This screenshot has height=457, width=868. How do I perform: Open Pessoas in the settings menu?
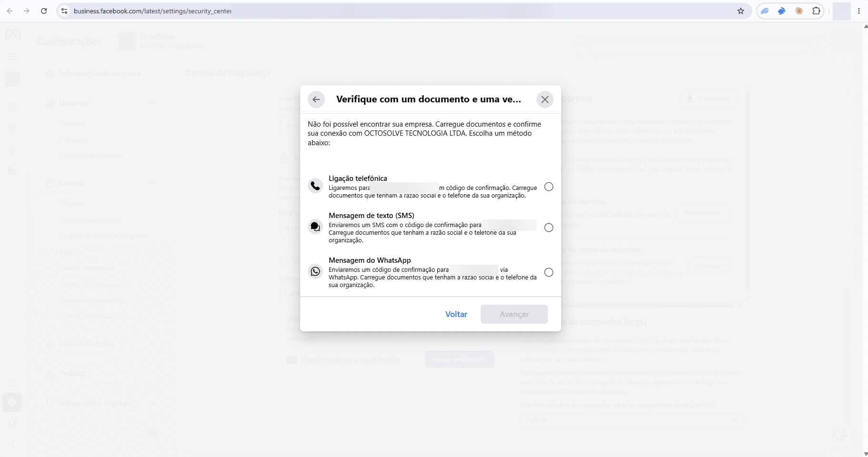[x=72, y=123]
